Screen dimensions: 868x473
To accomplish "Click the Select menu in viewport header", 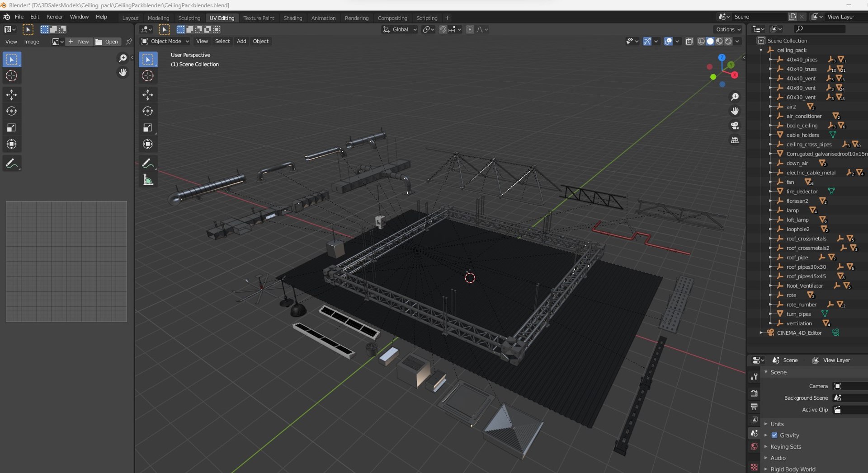I will 222,42.
